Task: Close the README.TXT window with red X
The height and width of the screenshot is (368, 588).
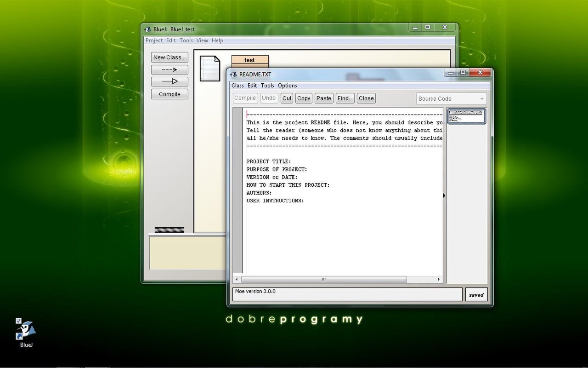Action: [480, 72]
